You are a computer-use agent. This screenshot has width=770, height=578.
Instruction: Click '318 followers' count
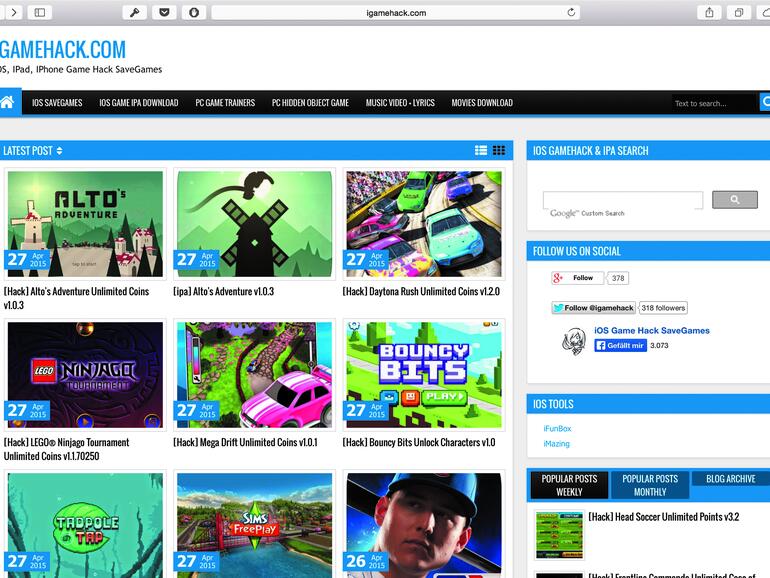663,308
